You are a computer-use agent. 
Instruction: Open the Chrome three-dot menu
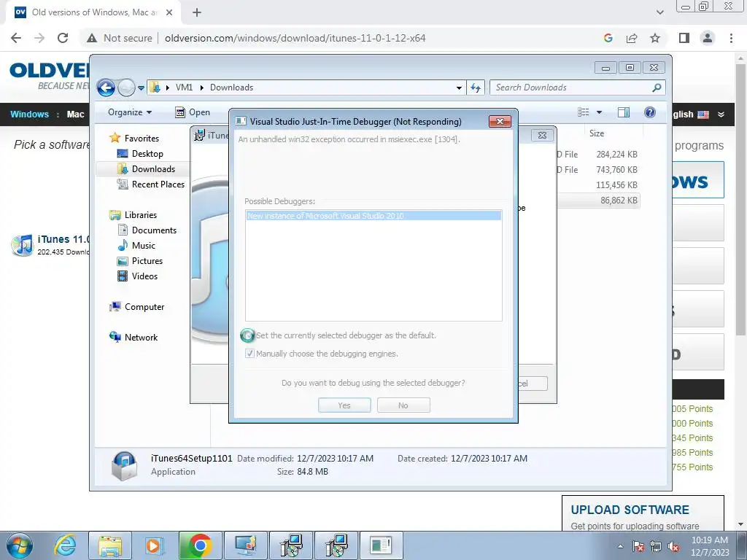click(x=731, y=38)
